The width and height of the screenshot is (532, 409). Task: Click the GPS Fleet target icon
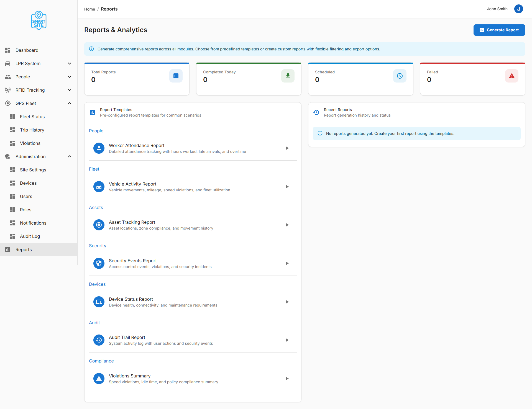(8, 103)
